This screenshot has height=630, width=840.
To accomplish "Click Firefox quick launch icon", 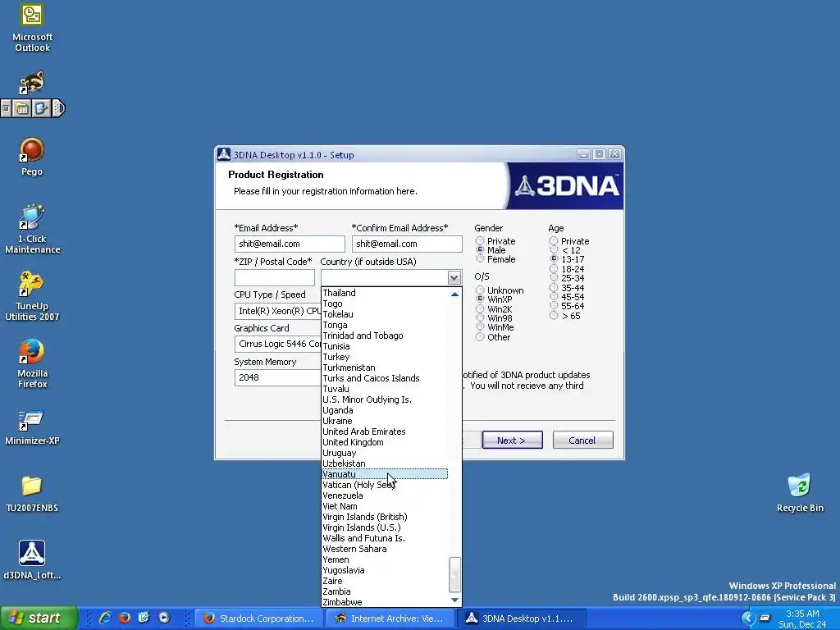I will [125, 618].
